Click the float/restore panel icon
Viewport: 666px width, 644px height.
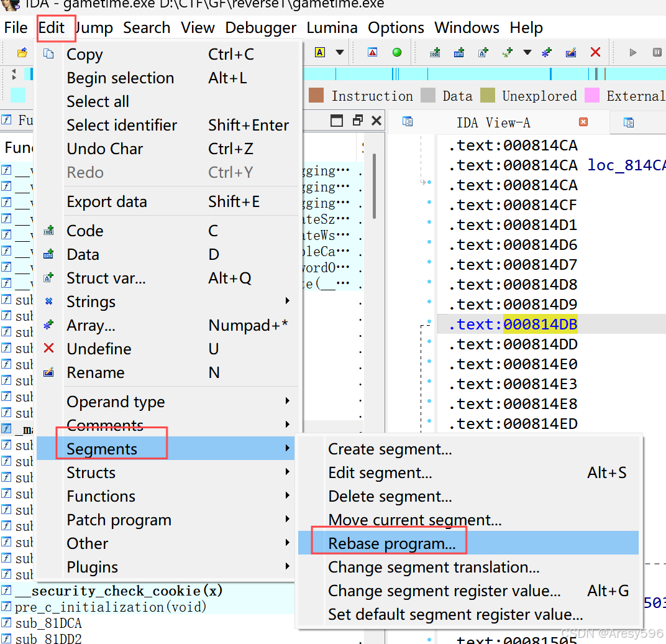pos(358,121)
